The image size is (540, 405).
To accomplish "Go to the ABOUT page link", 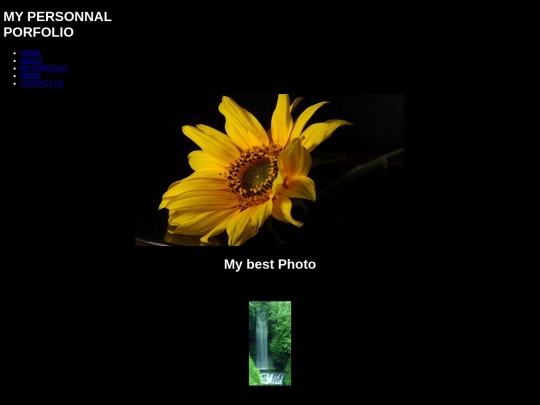I will tap(31, 61).
